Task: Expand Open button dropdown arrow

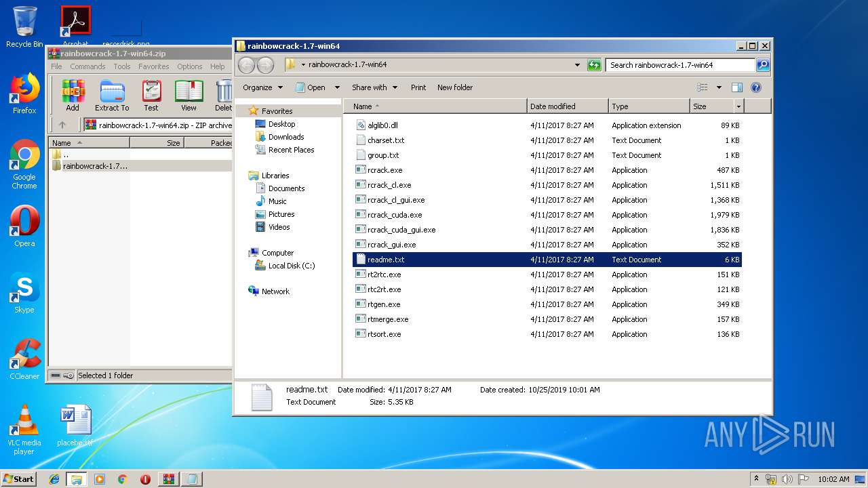Action: pyautogui.click(x=338, y=87)
